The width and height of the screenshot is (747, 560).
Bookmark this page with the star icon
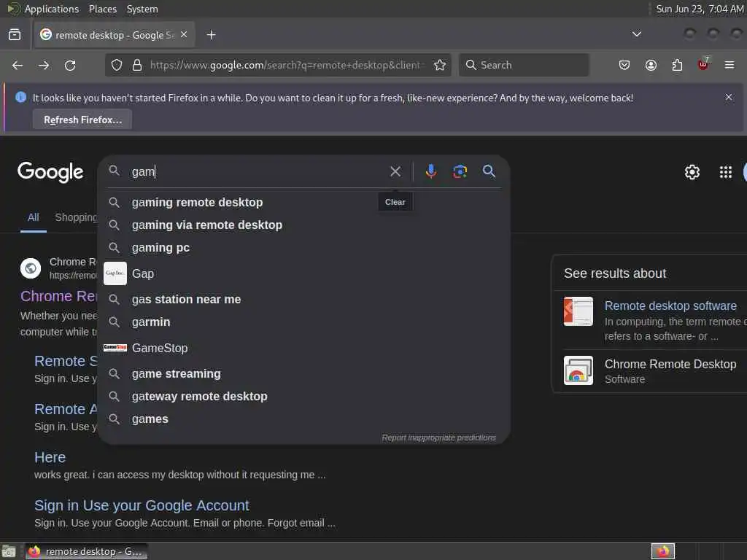pyautogui.click(x=440, y=65)
